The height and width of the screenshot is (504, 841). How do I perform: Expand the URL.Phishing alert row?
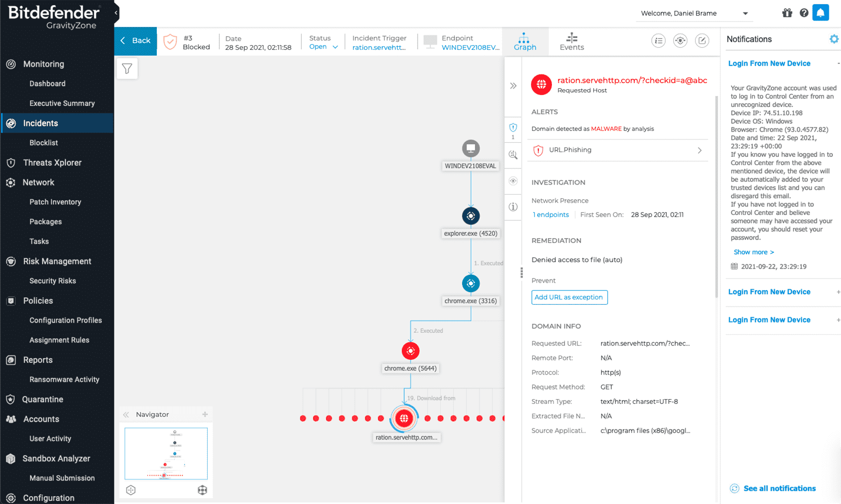point(618,150)
